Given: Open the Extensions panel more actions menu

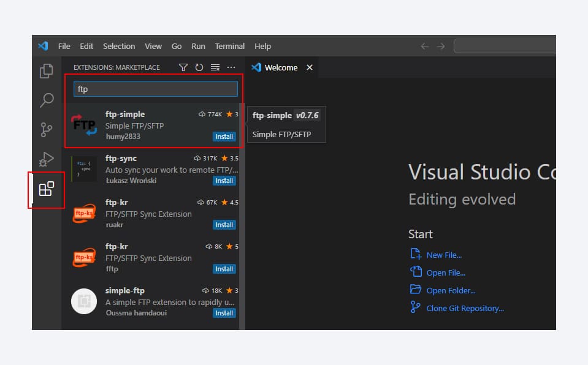Looking at the screenshot, I should point(231,67).
